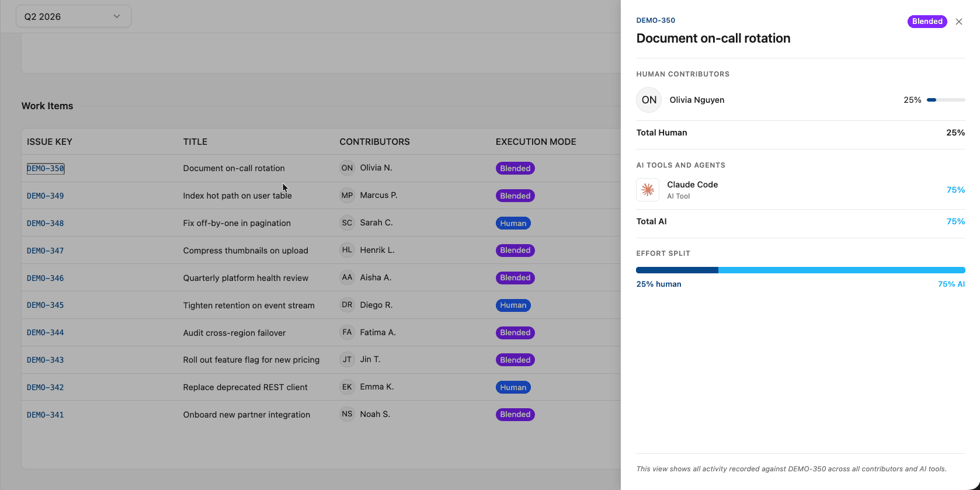
Task: Sort by Execution Mode column header
Action: (536, 142)
